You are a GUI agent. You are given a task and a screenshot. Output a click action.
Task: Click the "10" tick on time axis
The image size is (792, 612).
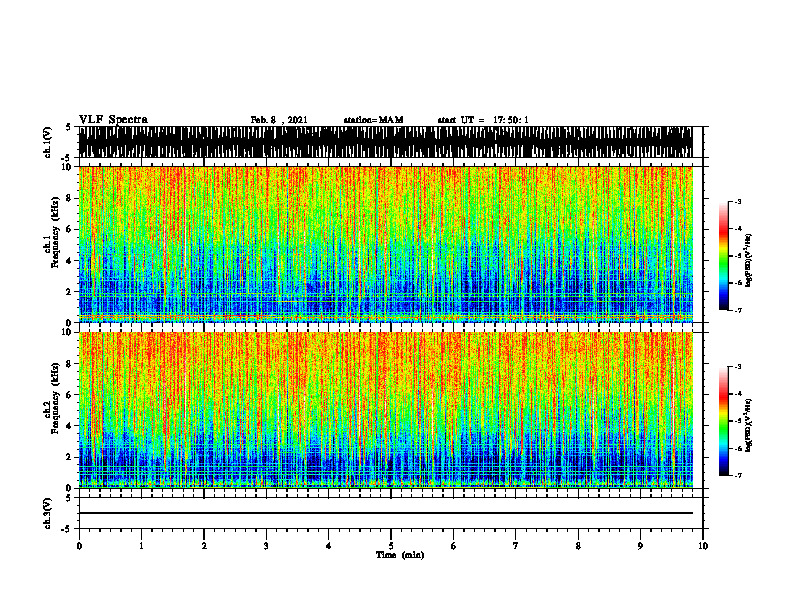[x=703, y=546]
